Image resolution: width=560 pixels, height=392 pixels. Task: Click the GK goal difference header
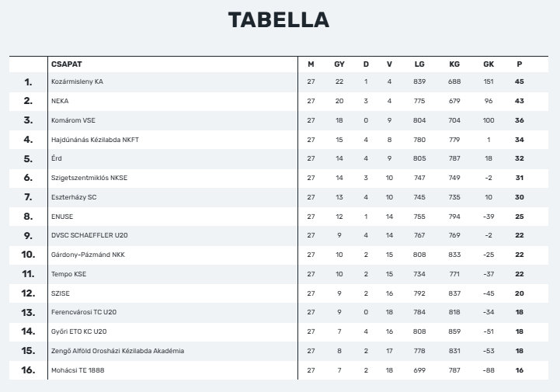[x=489, y=64]
